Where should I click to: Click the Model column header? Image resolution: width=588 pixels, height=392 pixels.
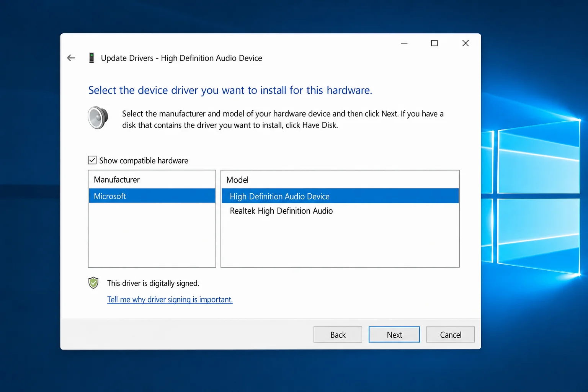click(x=237, y=180)
